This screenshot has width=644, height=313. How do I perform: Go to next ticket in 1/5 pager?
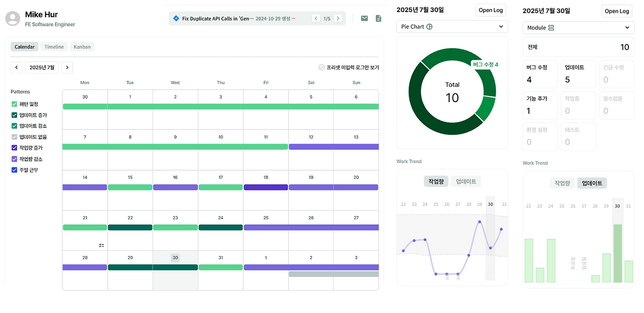click(x=338, y=18)
